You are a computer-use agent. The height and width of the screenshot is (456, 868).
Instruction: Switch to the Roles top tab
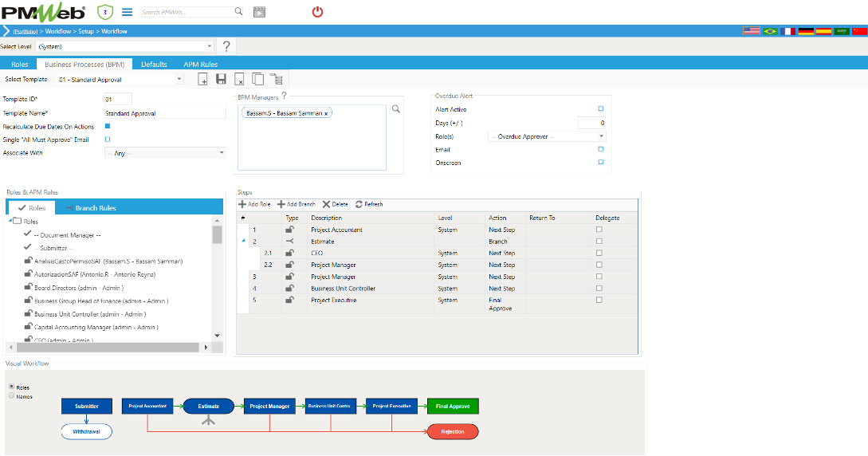click(19, 65)
